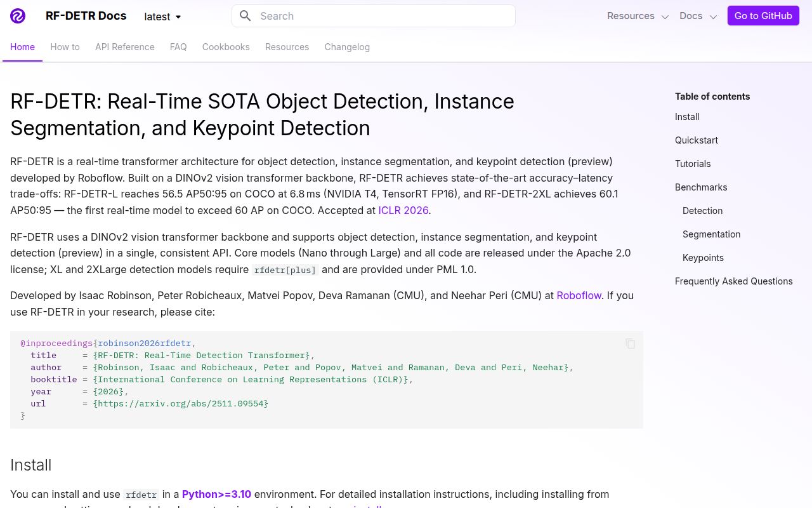Screen dimensions: 812x508
Task: Click the Roboflow logo icon
Action: [18, 16]
